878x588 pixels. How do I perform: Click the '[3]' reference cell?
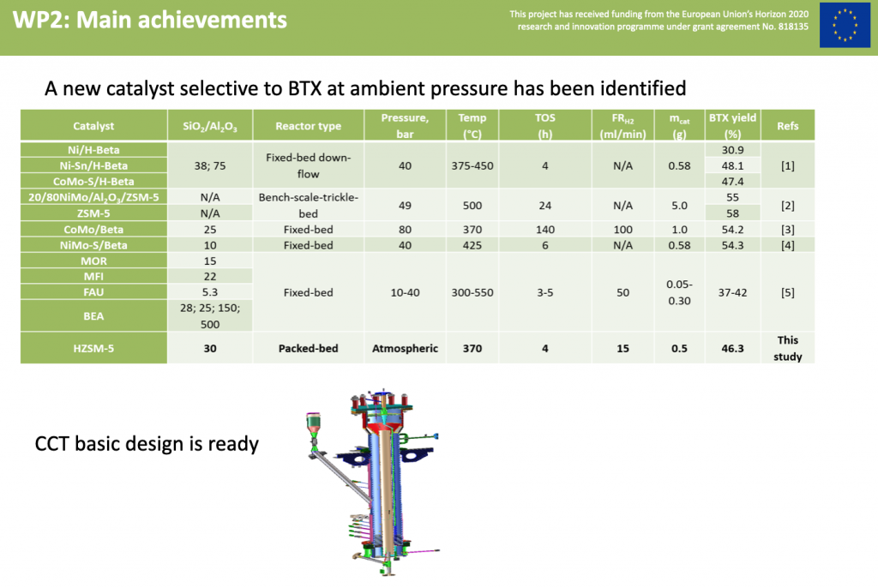click(787, 229)
